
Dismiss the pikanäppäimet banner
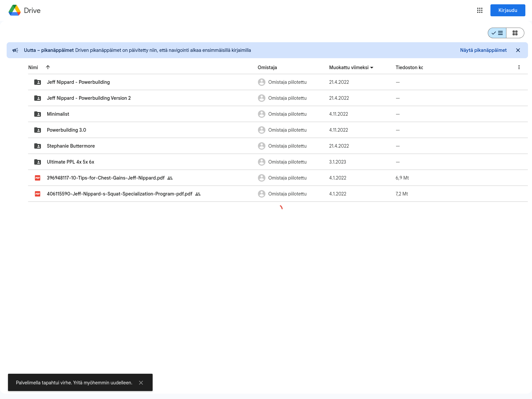[x=518, y=50]
